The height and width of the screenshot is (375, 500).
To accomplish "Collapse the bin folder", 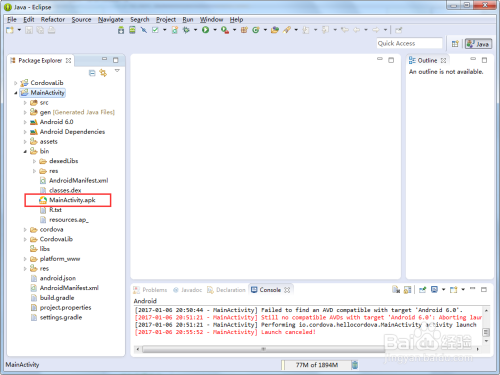I will 25,151.
